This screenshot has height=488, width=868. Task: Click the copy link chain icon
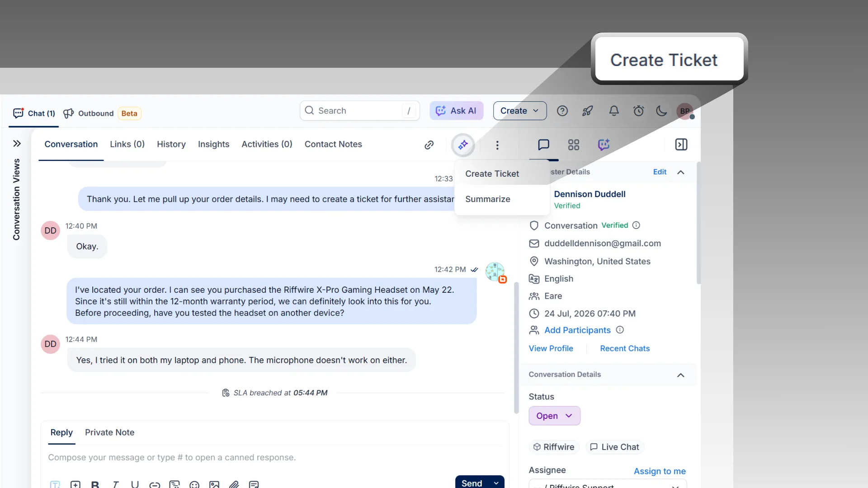(429, 145)
